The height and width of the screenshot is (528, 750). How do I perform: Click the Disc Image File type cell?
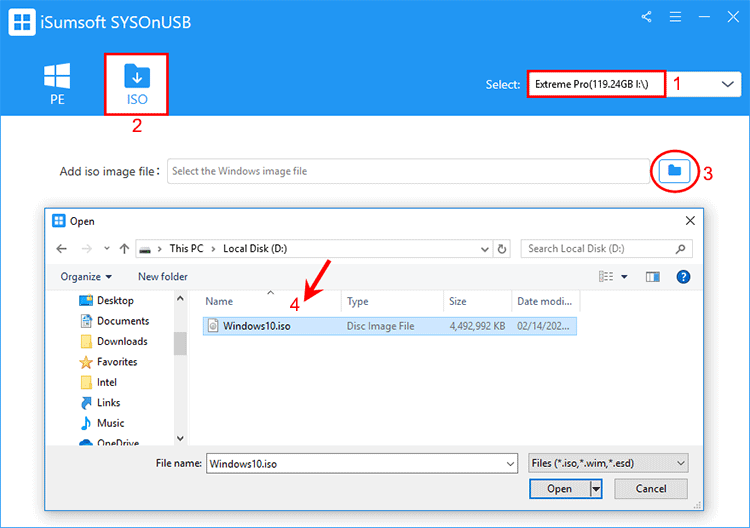(x=380, y=326)
